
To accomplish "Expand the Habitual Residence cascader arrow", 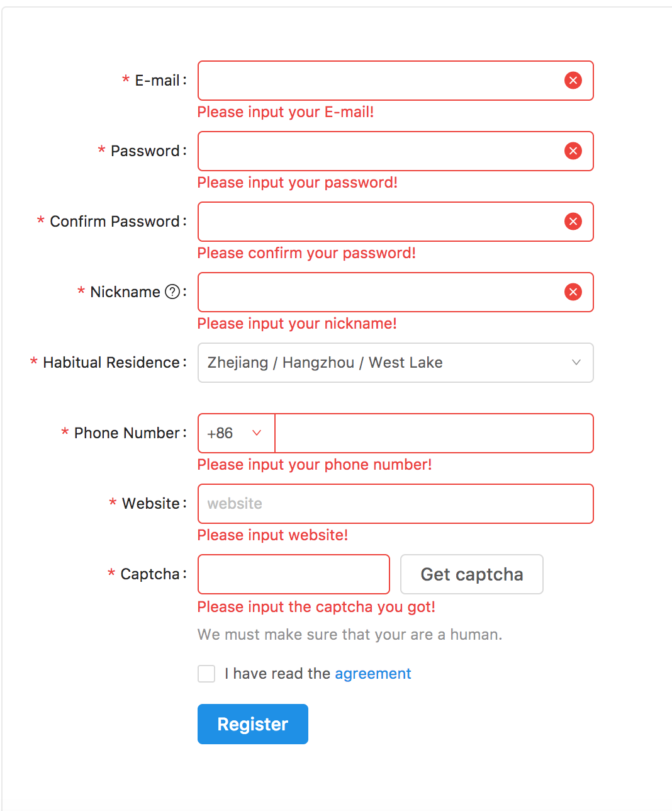I will 576,362.
